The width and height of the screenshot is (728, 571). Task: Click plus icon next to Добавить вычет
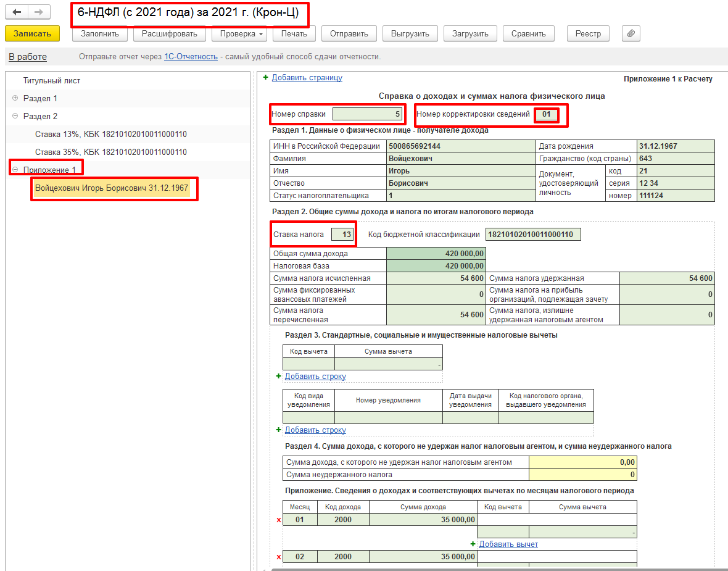[x=473, y=544]
